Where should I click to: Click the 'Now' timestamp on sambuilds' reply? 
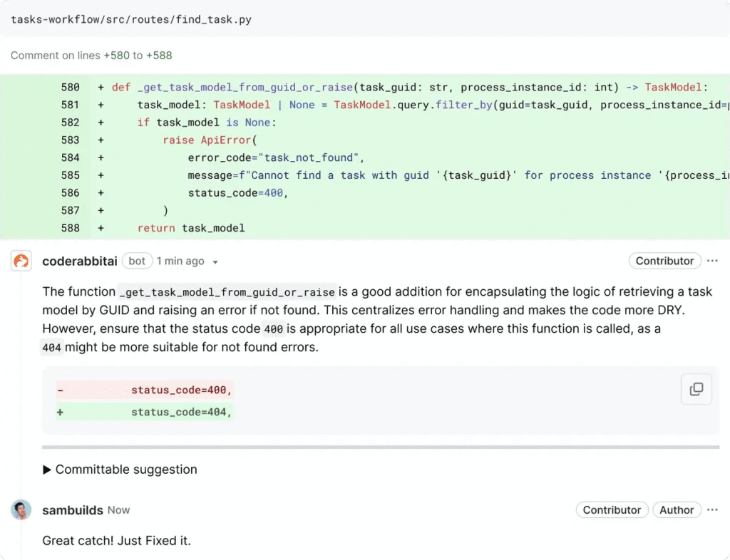point(119,510)
